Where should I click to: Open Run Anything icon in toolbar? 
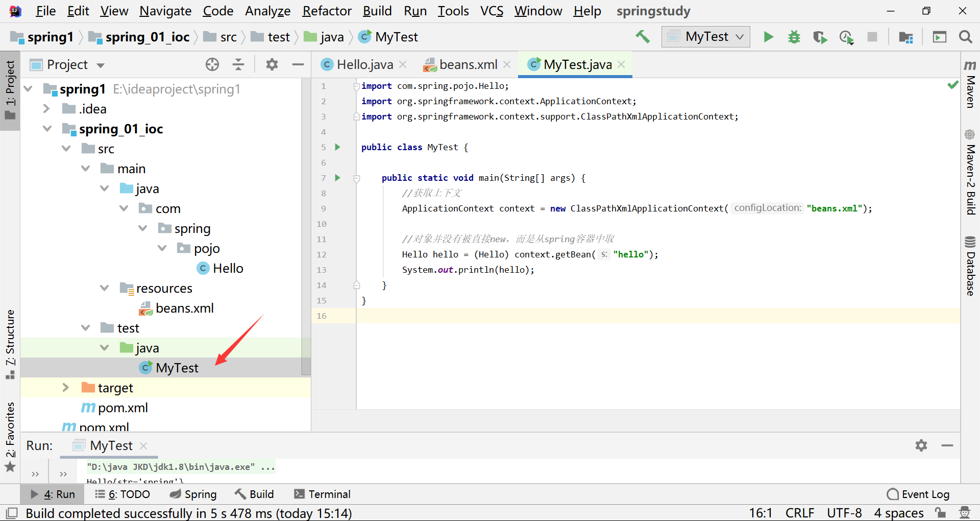(940, 37)
